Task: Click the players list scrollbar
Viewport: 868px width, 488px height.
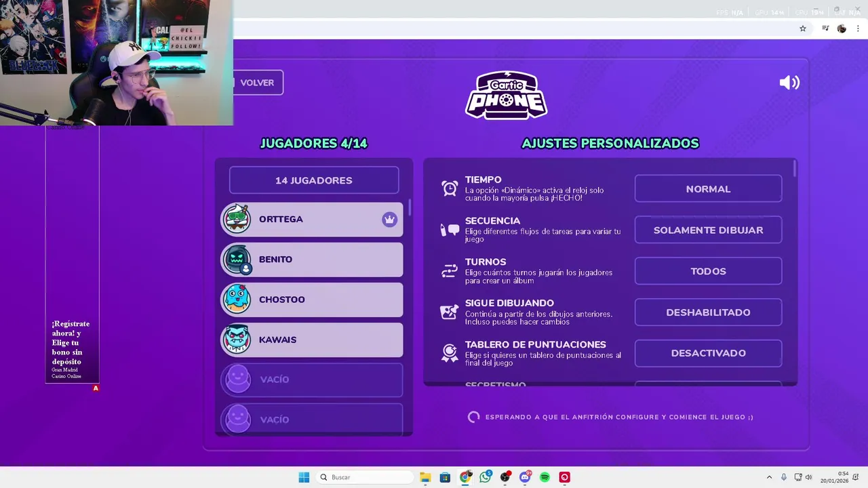Action: pyautogui.click(x=409, y=207)
